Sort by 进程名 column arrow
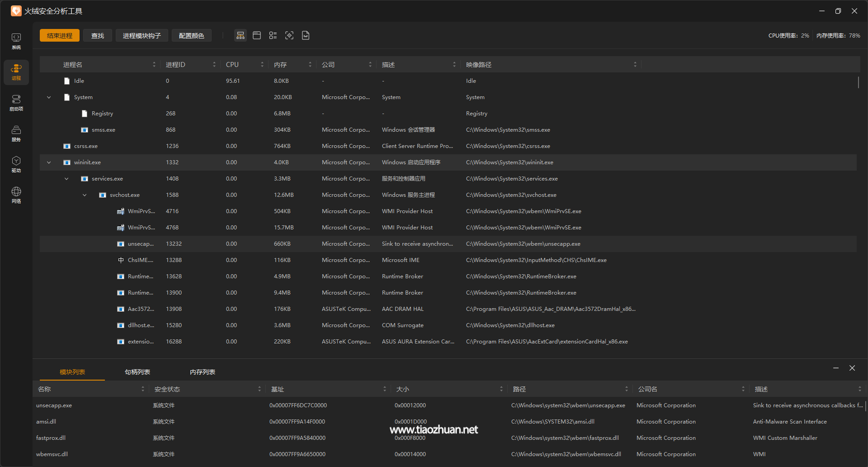This screenshot has width=868, height=467. [x=154, y=65]
